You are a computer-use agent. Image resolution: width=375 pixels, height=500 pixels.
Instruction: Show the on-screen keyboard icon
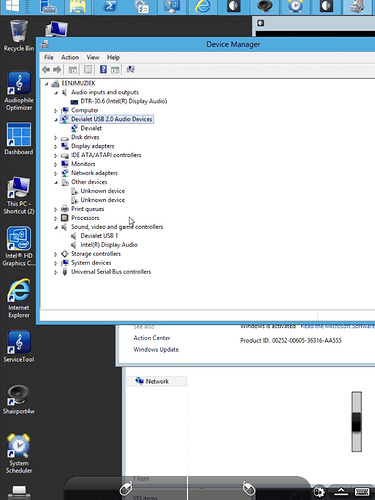click(362, 492)
